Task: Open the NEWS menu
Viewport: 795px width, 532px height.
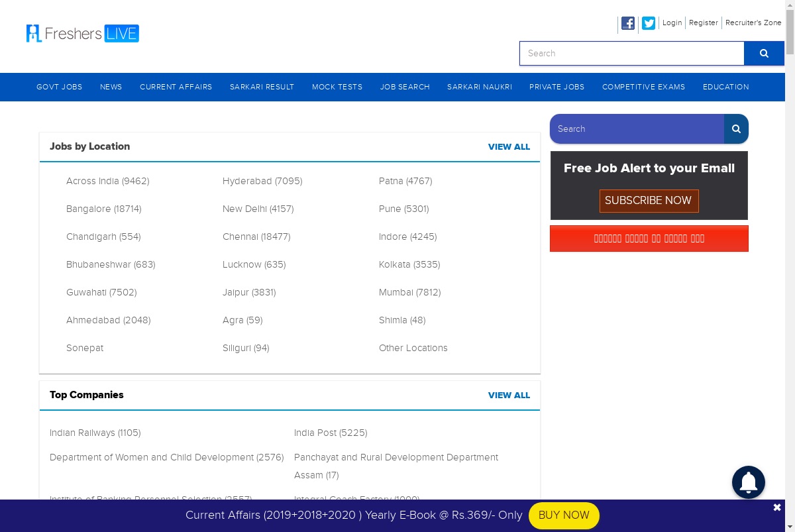Action: pos(111,87)
